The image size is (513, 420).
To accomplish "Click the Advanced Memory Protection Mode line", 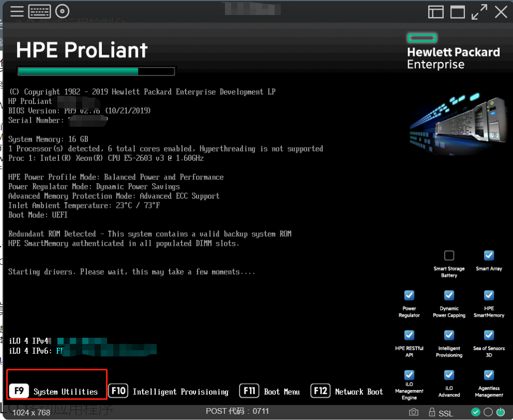I will (114, 196).
